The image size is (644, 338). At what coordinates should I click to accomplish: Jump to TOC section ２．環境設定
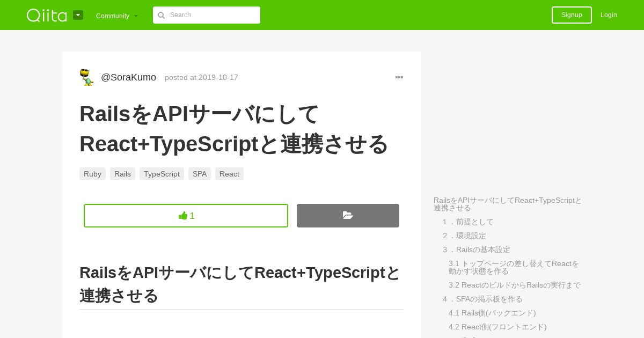coord(464,236)
